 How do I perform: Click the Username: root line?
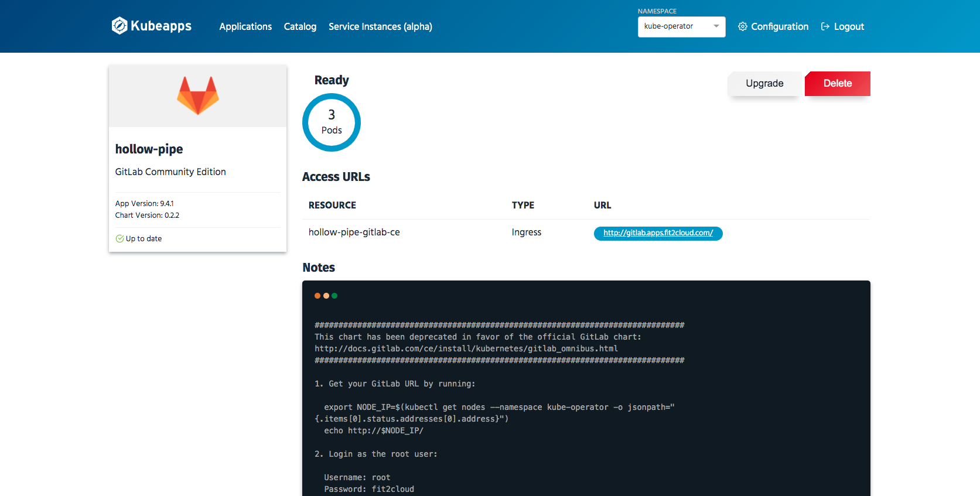pyautogui.click(x=357, y=477)
